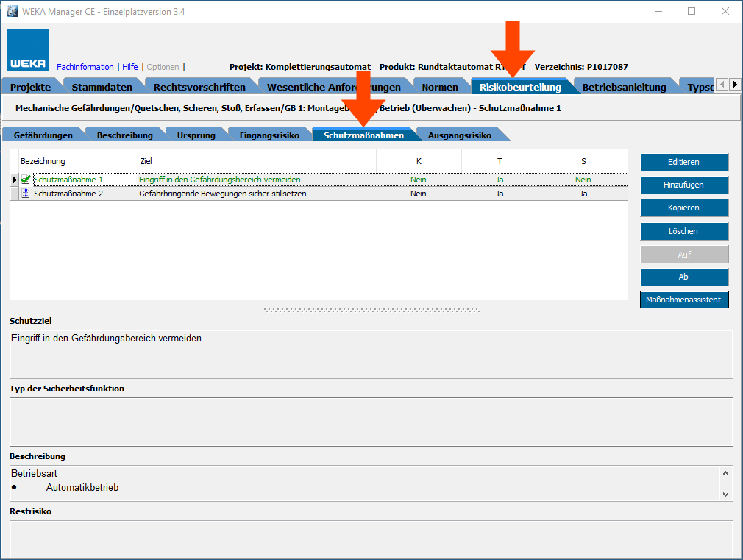This screenshot has width=743, height=560.
Task: Open the Fachinformation link
Action: pos(85,67)
